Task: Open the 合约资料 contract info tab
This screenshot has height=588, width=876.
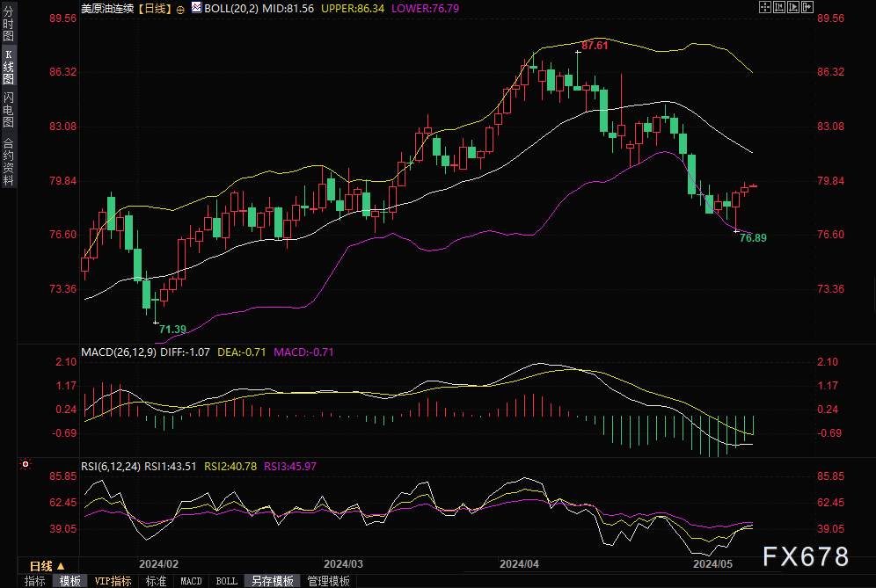Action: click(8, 161)
